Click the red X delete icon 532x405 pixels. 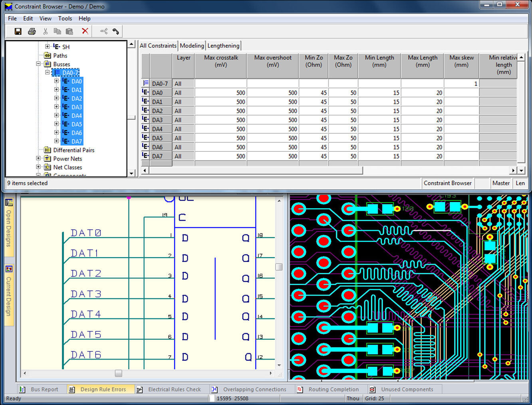(85, 31)
